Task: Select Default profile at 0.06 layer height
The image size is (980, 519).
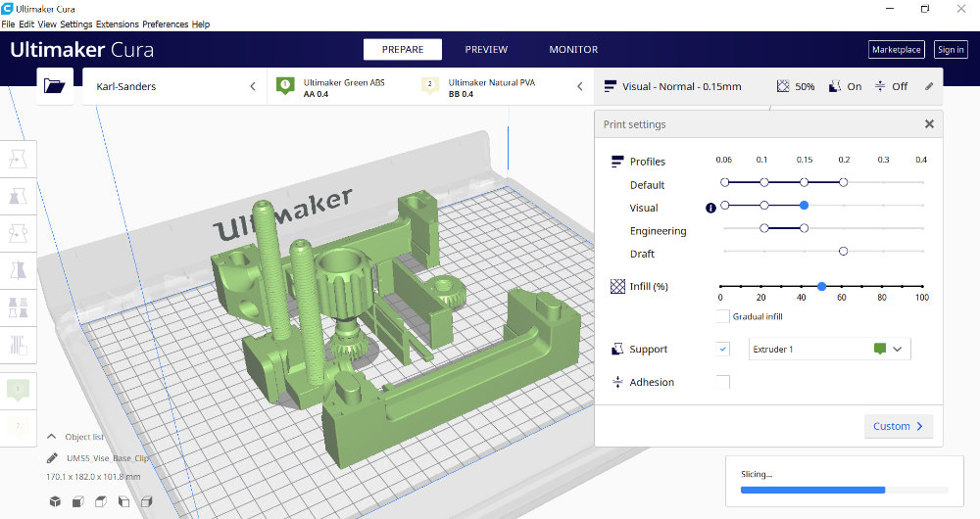Action: point(725,182)
